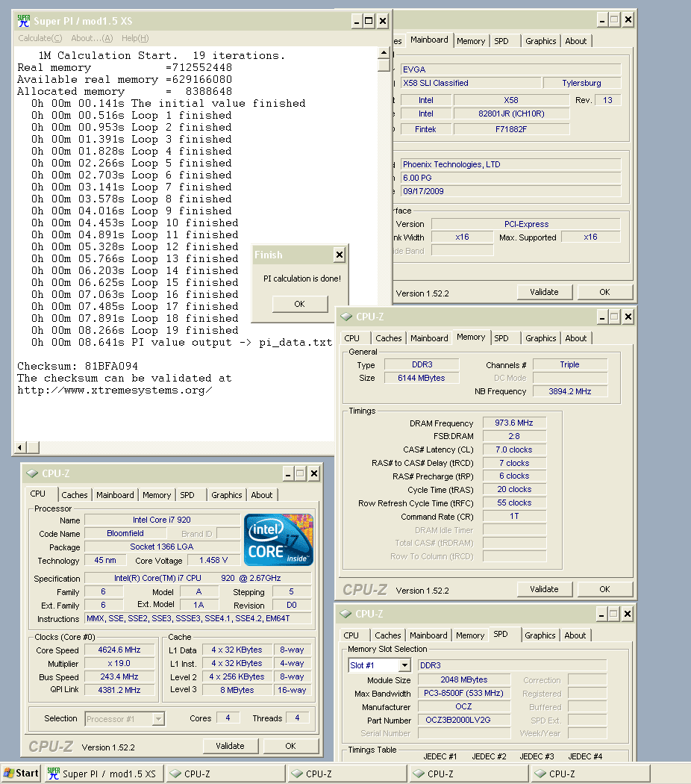
Task: Click the Core Voltage value '1.458 V'
Action: [x=213, y=561]
